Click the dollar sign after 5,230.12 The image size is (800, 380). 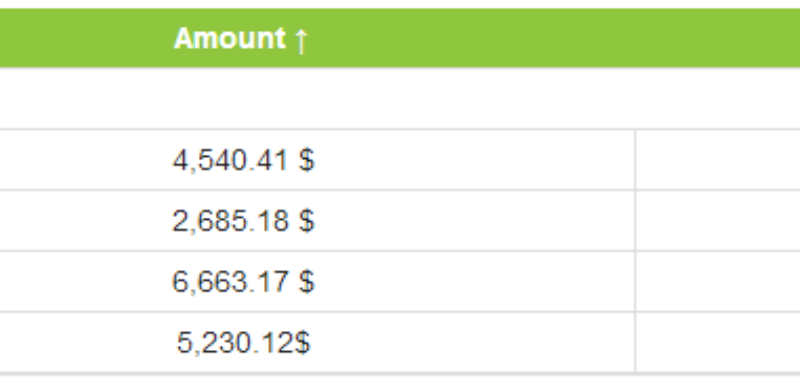click(x=302, y=342)
